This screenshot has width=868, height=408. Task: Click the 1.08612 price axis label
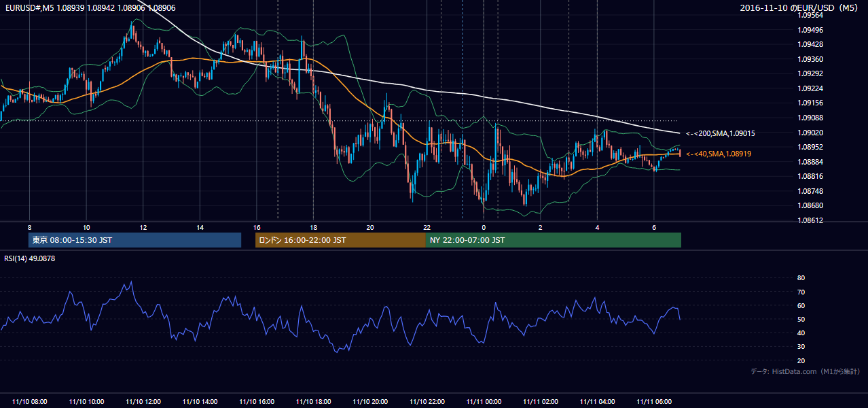810,220
